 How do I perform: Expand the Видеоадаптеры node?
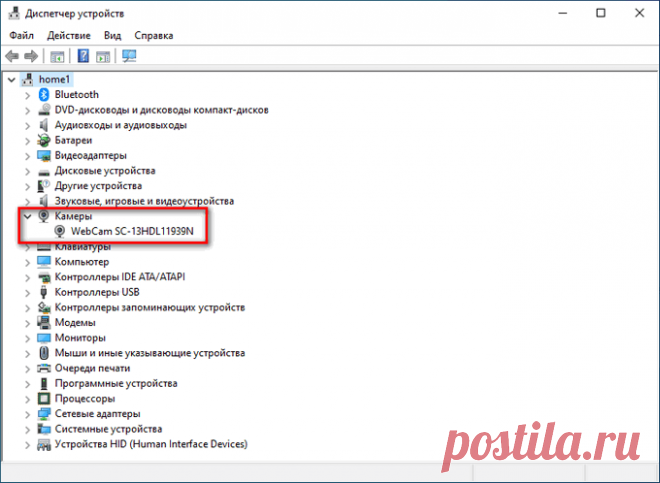coord(28,156)
